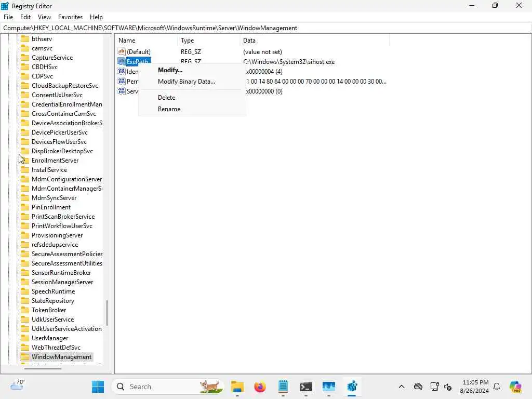Open the Favorites menu

click(70, 17)
